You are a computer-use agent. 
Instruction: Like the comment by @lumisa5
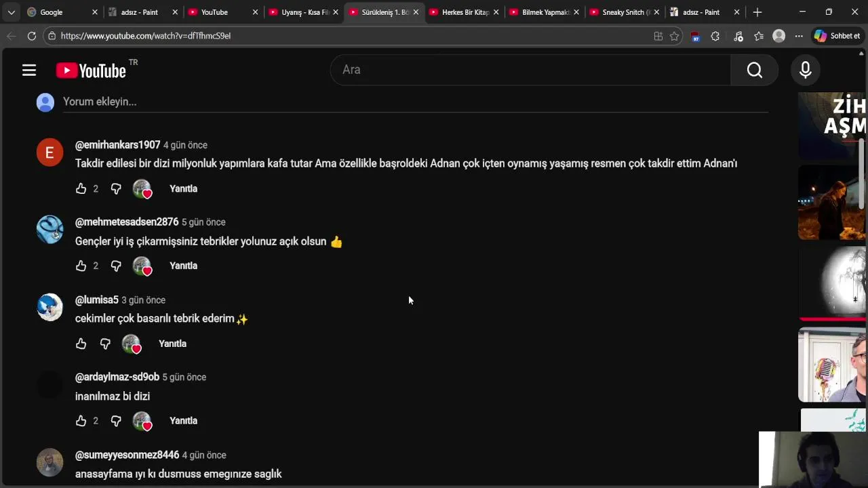pyautogui.click(x=81, y=344)
